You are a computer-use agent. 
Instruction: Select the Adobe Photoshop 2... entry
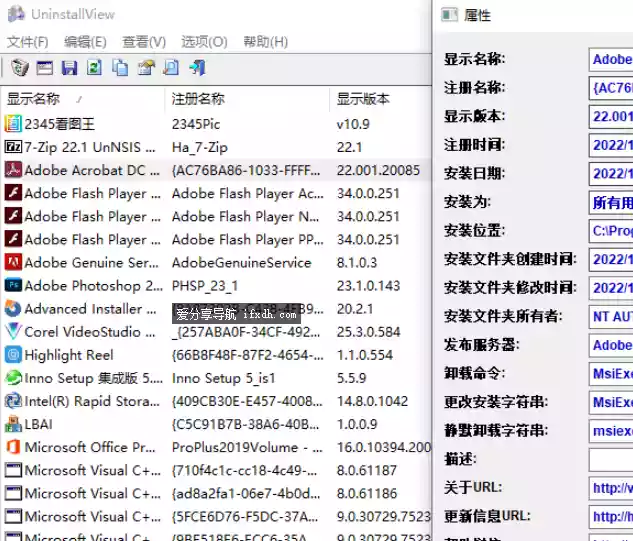coord(93,286)
